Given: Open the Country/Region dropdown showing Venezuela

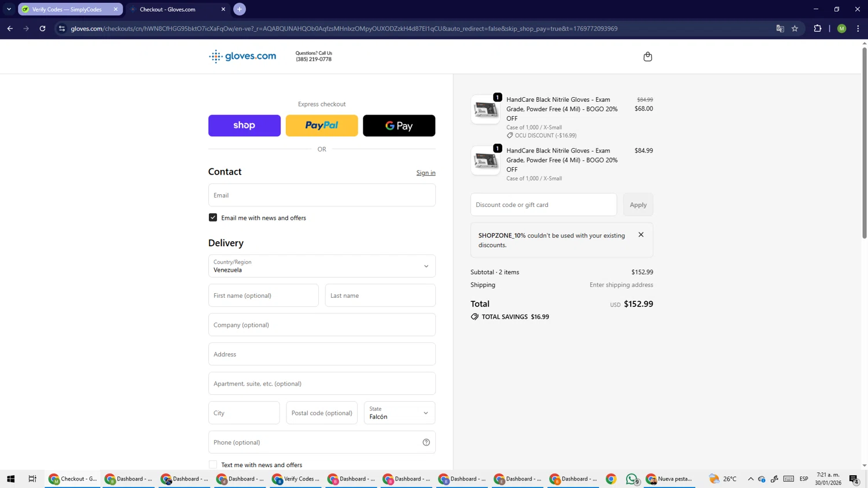Looking at the screenshot, I should [x=322, y=266].
